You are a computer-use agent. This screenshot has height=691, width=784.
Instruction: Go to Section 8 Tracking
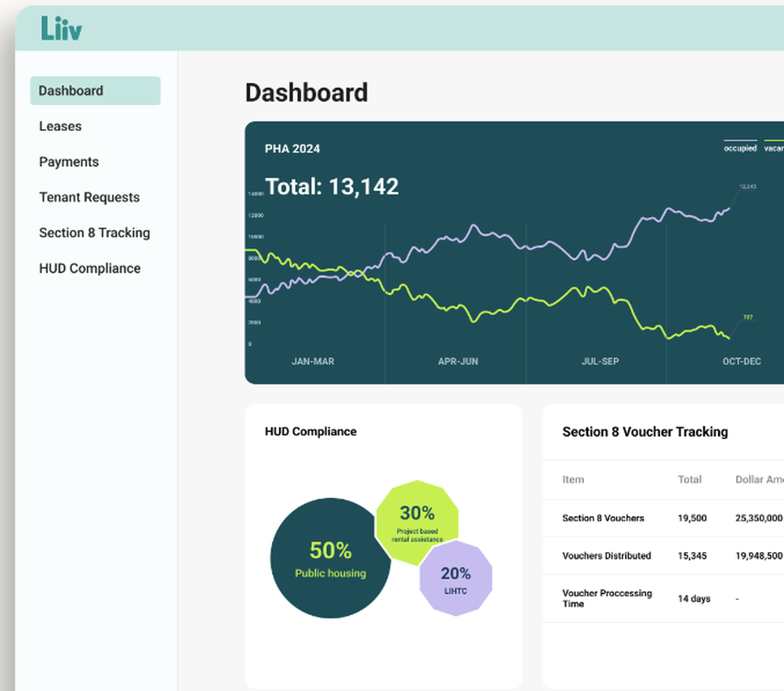click(95, 233)
